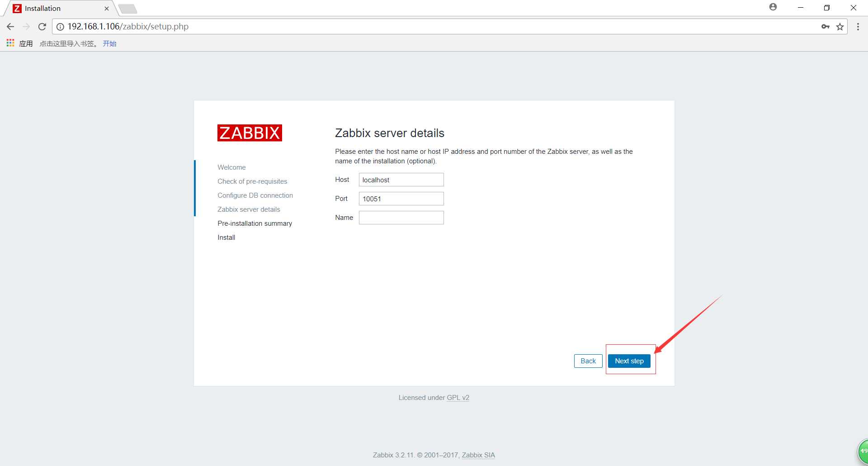Click the 应用 apps label

[26, 43]
